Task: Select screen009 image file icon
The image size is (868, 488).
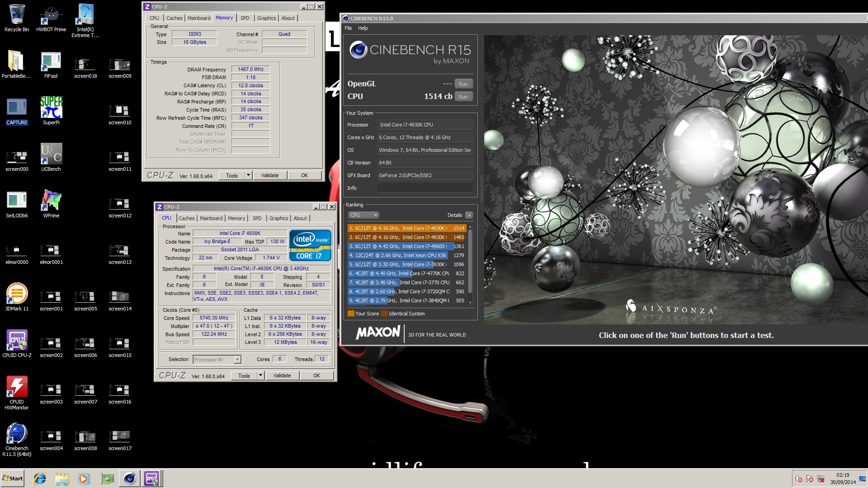Action: (x=120, y=68)
